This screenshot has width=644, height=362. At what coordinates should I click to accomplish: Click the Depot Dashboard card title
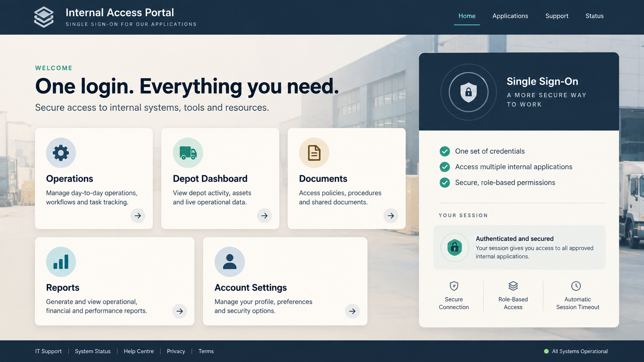(x=210, y=178)
